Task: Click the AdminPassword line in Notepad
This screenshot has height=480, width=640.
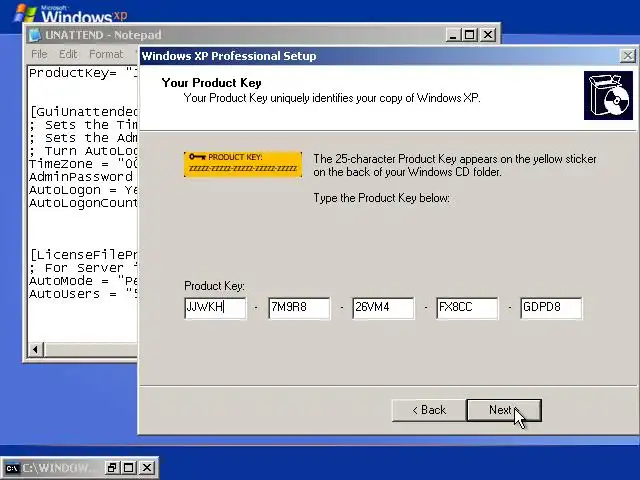Action: 83,177
